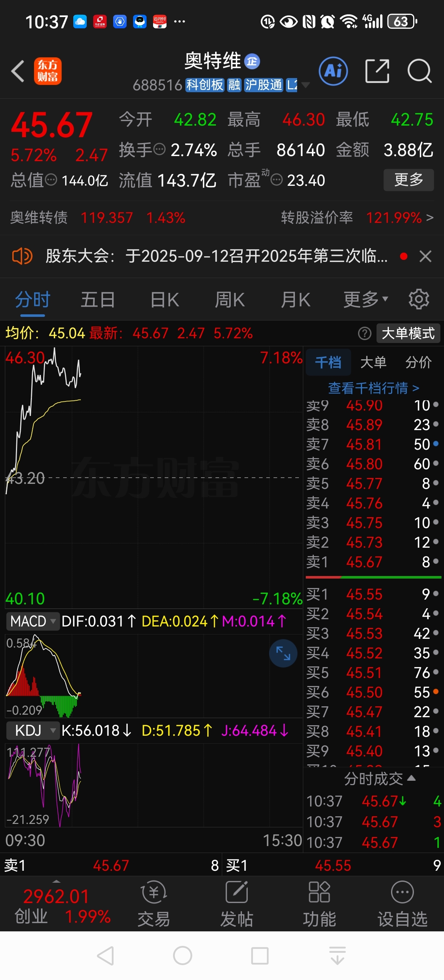Tap 卖1 price 45.67 in order book
The width and height of the screenshot is (444, 980).
click(364, 562)
